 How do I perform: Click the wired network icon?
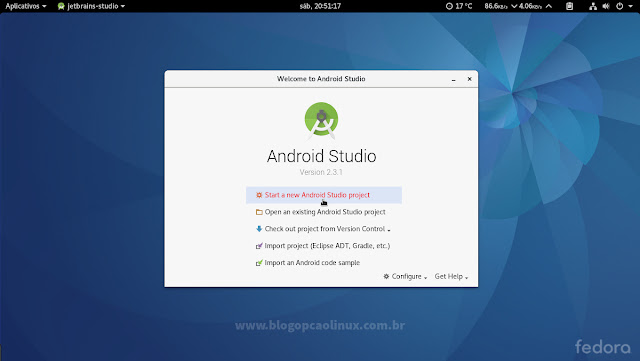593,6
